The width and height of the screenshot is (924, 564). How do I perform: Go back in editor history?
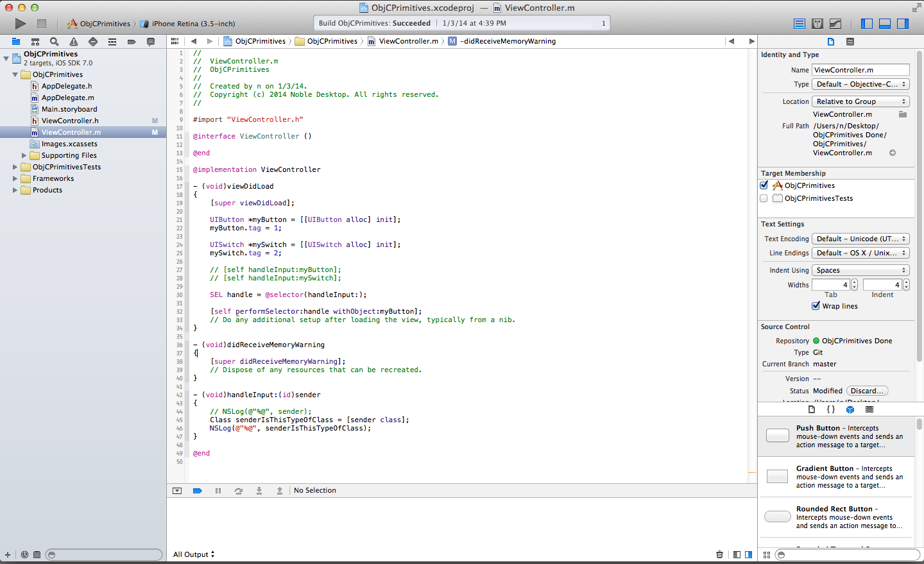tap(194, 41)
